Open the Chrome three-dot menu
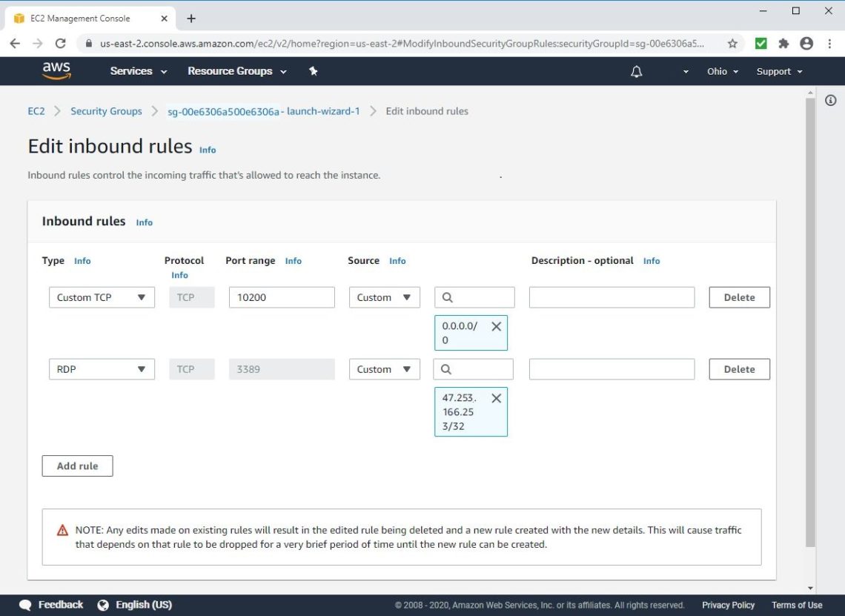 [829, 44]
